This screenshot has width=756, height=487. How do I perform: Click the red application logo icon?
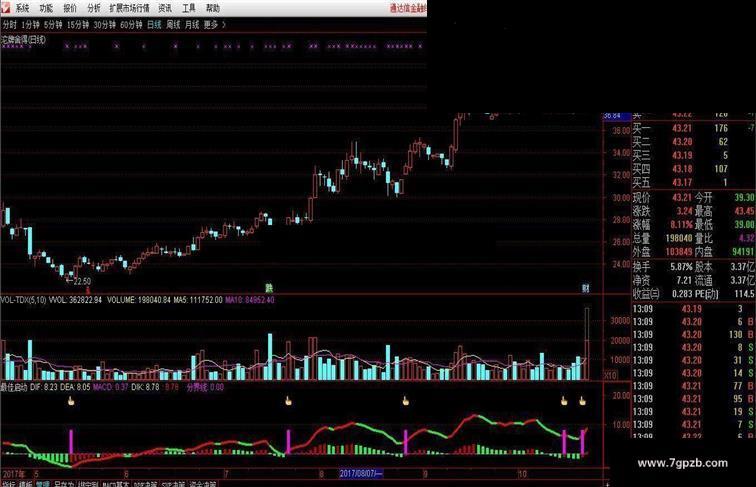point(5,7)
